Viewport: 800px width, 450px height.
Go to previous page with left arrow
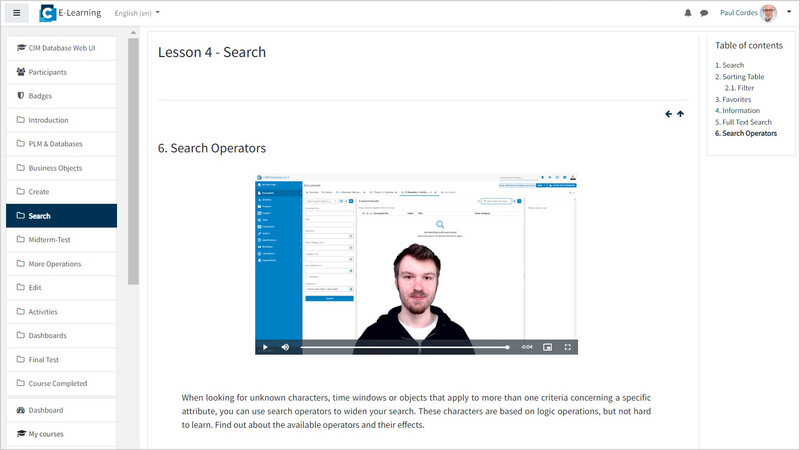tap(668, 114)
